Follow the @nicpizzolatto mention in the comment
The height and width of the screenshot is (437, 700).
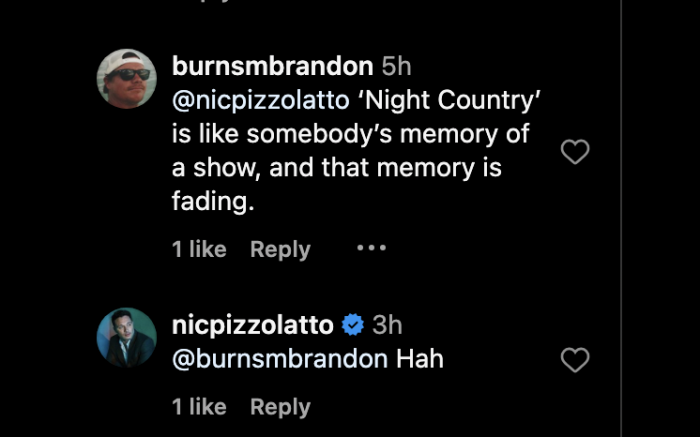(261, 100)
